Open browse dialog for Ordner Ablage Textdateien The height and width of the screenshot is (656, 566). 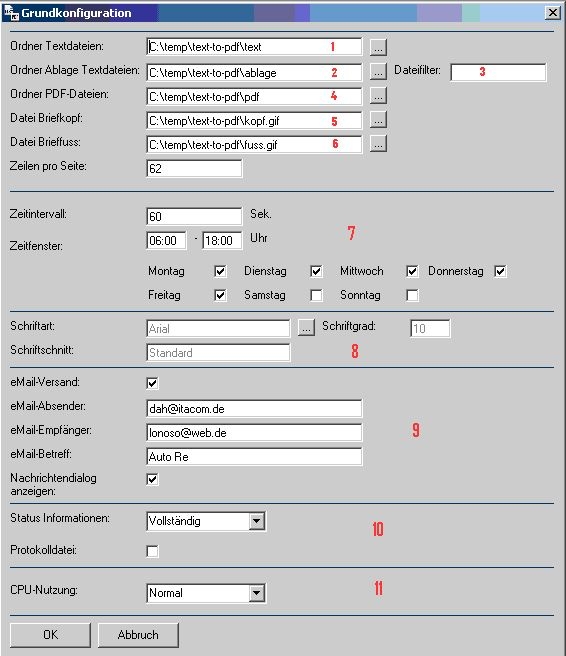pyautogui.click(x=378, y=72)
